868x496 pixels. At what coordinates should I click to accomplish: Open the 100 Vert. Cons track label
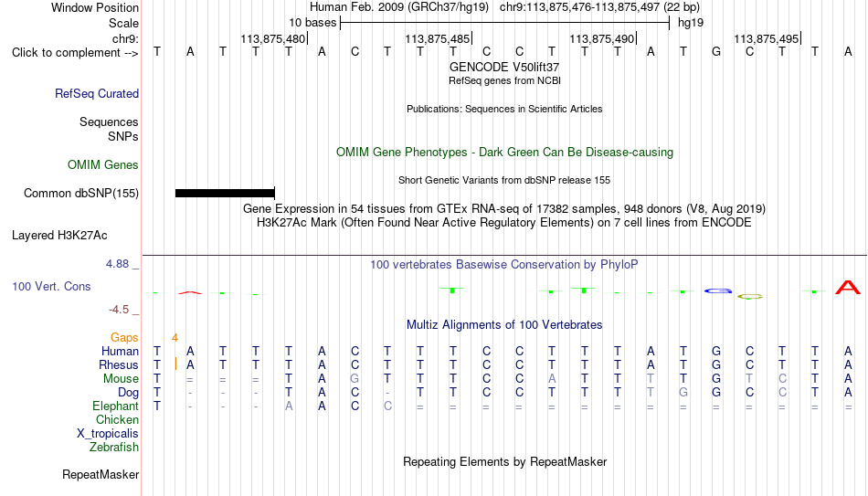point(51,286)
